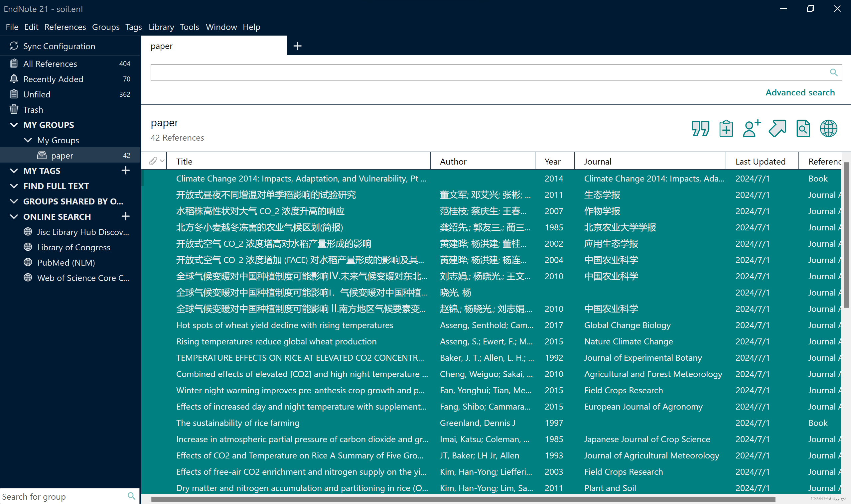Click the Open Link globe icon

tap(829, 128)
